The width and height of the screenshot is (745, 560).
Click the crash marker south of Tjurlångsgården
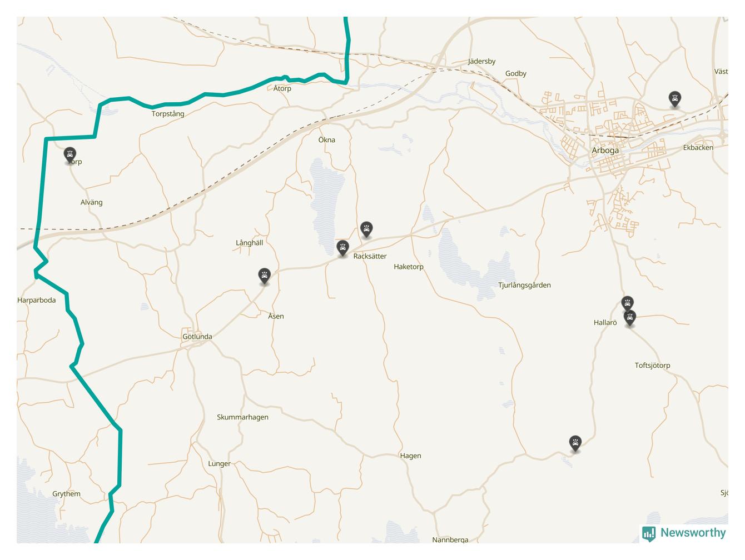click(575, 443)
